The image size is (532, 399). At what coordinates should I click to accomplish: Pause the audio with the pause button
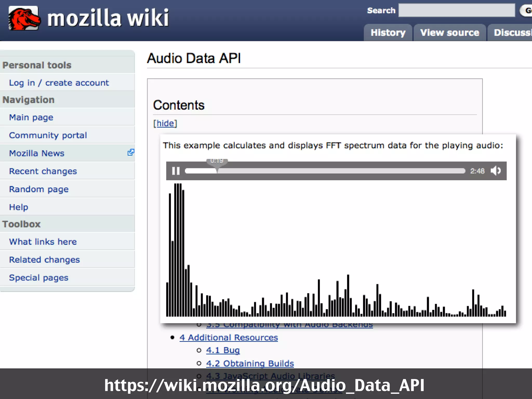coord(176,171)
